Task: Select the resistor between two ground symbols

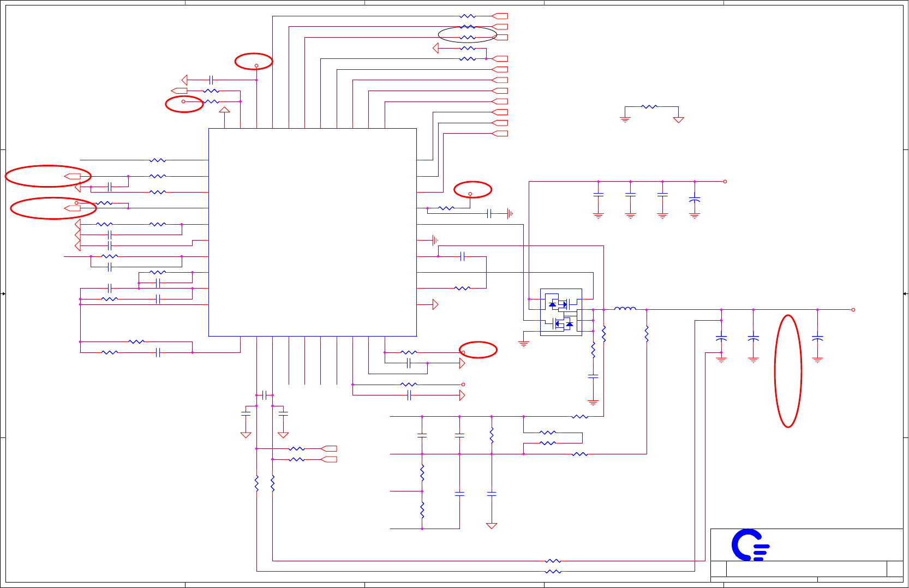Action: click(x=649, y=107)
